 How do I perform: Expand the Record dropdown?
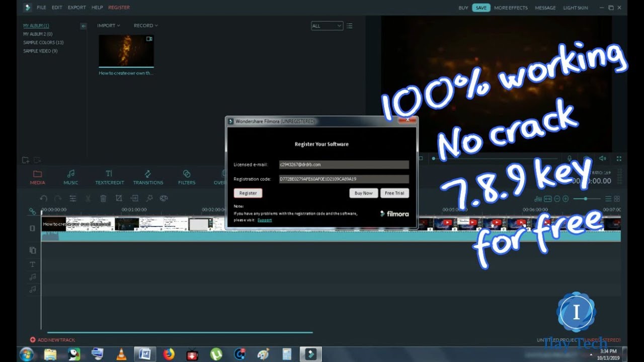pos(145,25)
